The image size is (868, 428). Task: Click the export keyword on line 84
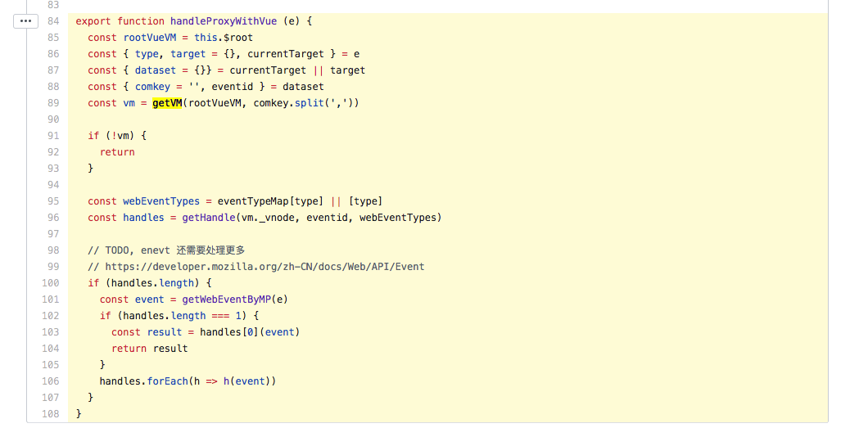coord(93,21)
